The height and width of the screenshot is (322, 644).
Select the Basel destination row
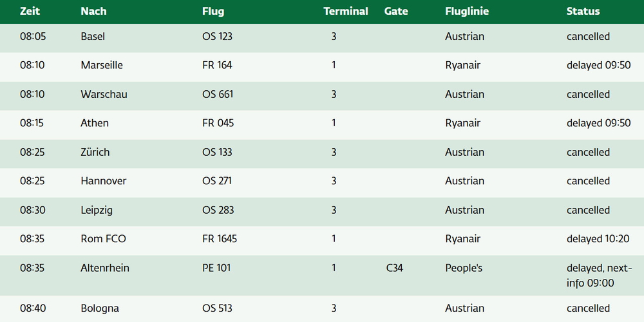tap(93, 37)
